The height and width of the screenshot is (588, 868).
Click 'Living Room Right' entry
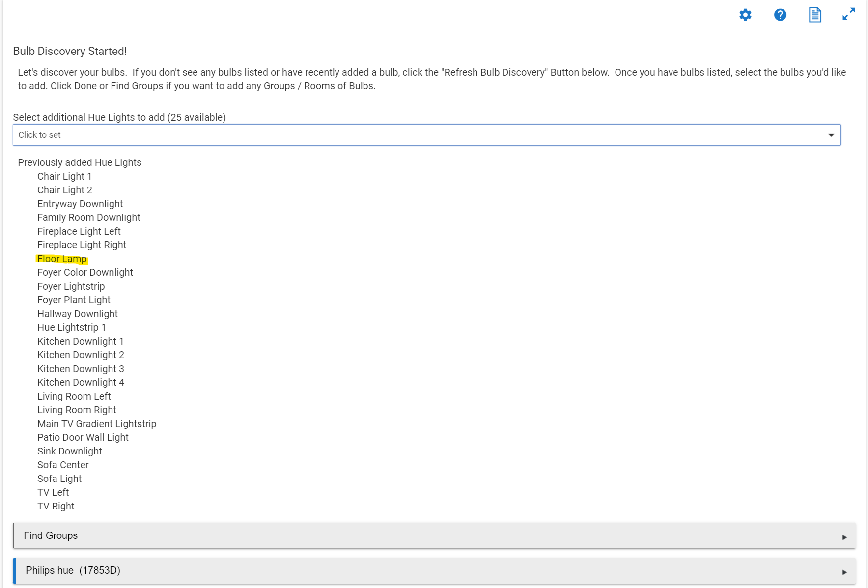(x=77, y=410)
